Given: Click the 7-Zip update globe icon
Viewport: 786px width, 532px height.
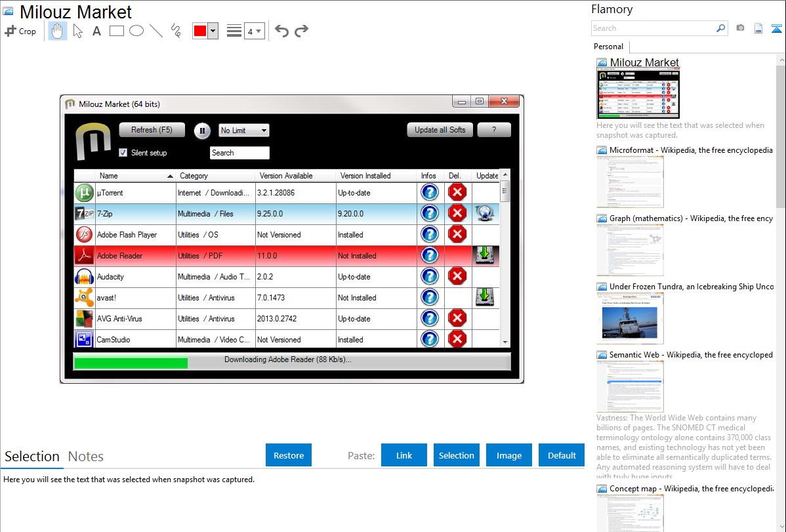Looking at the screenshot, I should click(485, 213).
